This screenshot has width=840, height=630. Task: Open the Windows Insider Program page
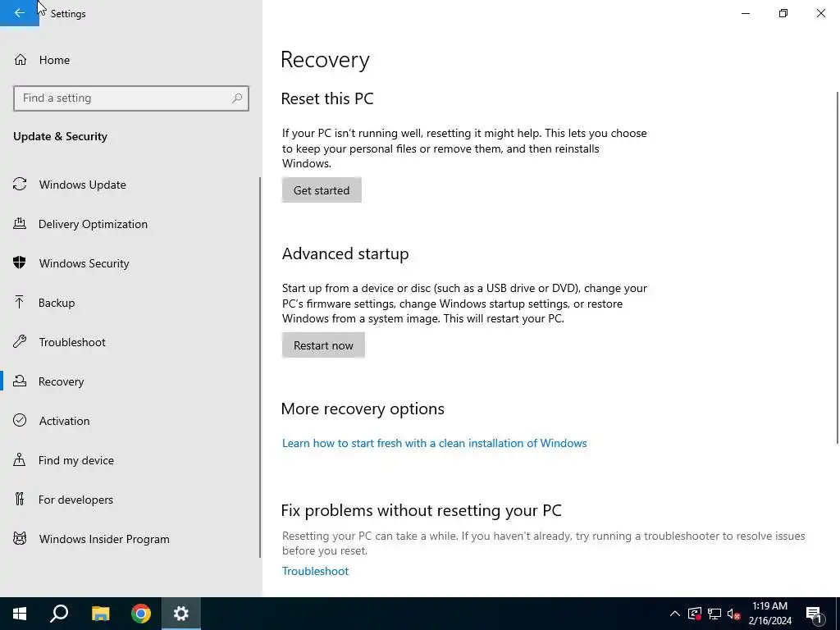(104, 539)
